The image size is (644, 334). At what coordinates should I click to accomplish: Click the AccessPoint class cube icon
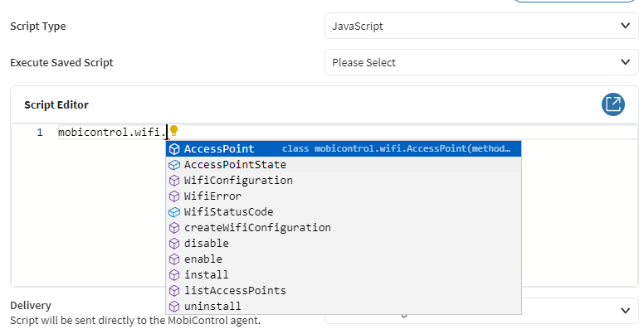174,149
